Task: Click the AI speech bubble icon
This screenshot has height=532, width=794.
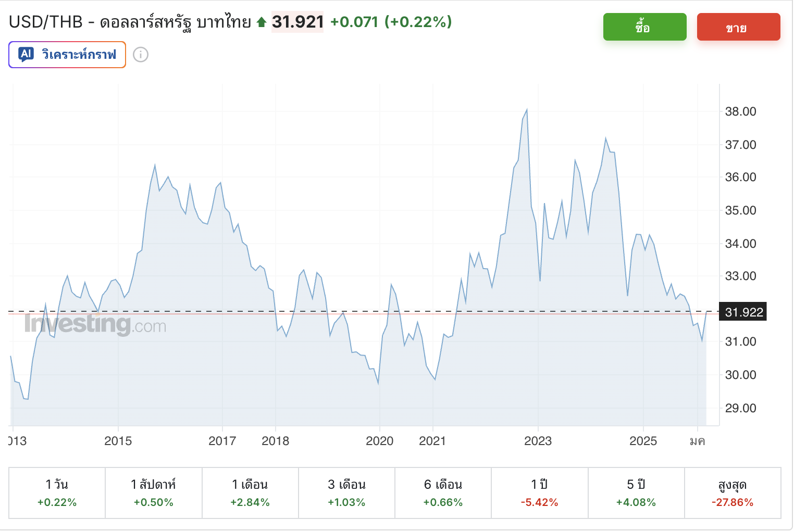Action: click(x=26, y=54)
